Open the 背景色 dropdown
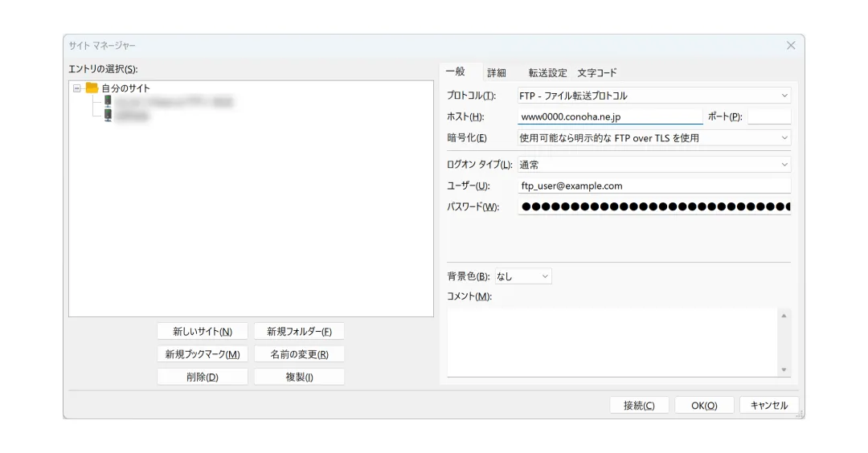Image resolution: width=868 pixels, height=453 pixels. 523,276
